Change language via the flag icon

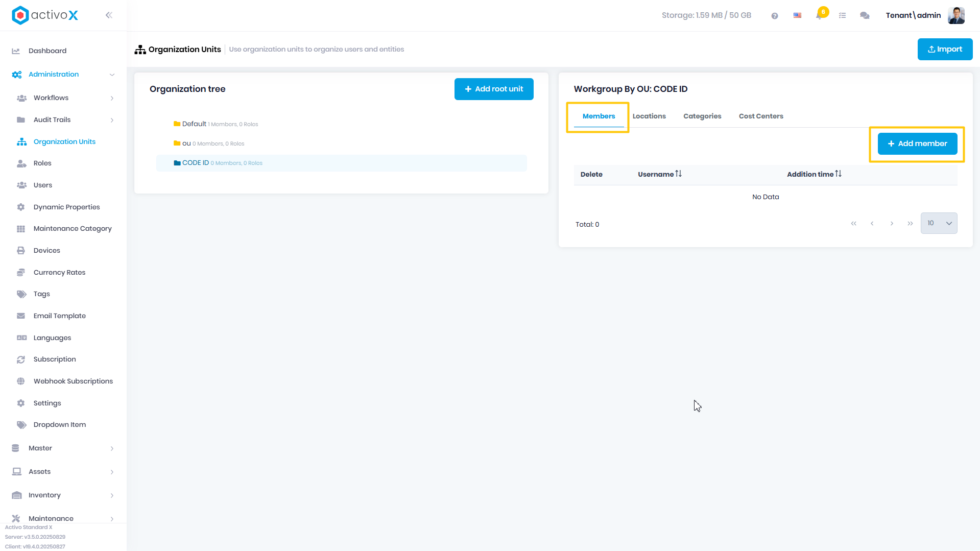(797, 15)
